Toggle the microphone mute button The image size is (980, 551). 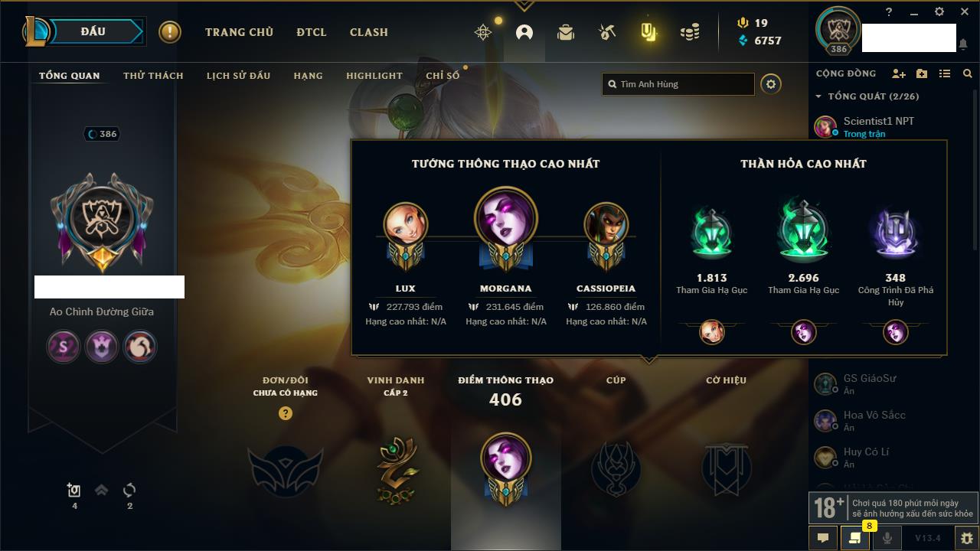point(887,537)
